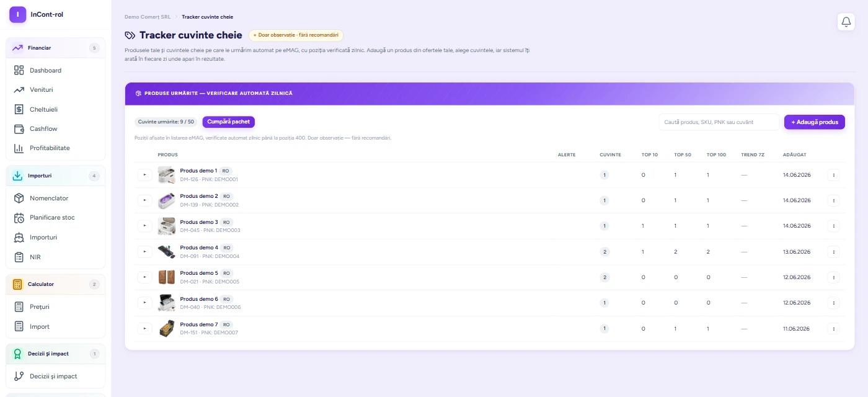Expand Produs demo 6 row

coord(144,303)
